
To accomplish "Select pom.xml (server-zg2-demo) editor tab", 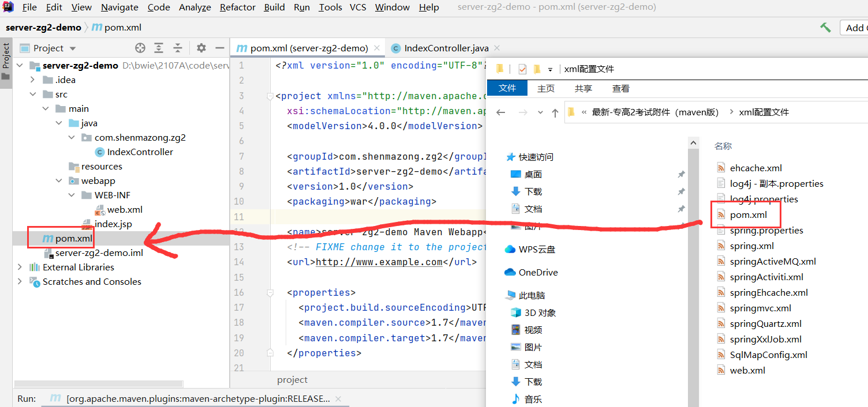I will [309, 48].
